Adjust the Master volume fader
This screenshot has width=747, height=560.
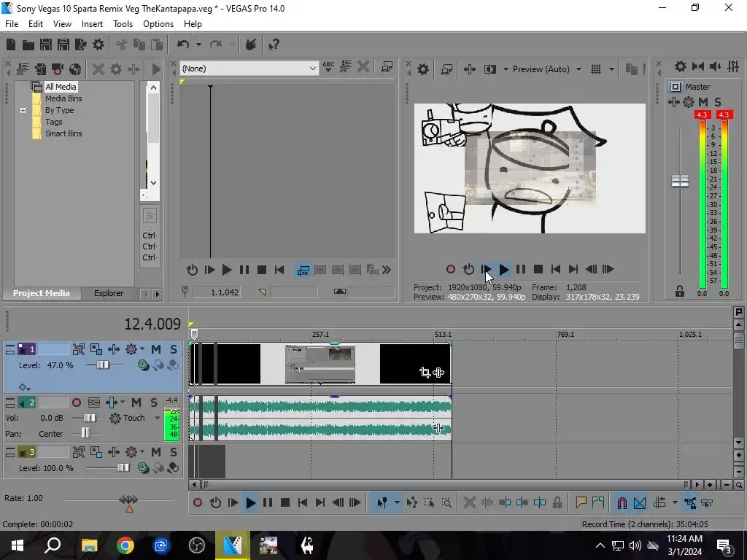[680, 181]
